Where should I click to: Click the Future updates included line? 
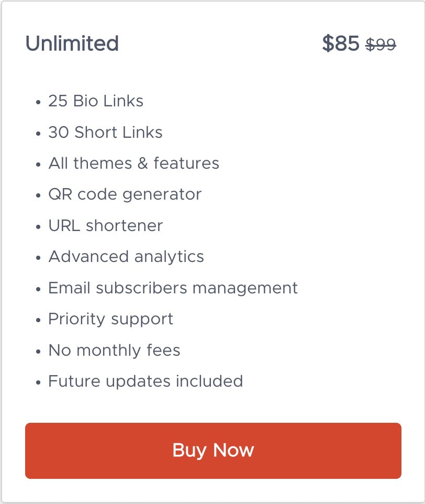146,381
